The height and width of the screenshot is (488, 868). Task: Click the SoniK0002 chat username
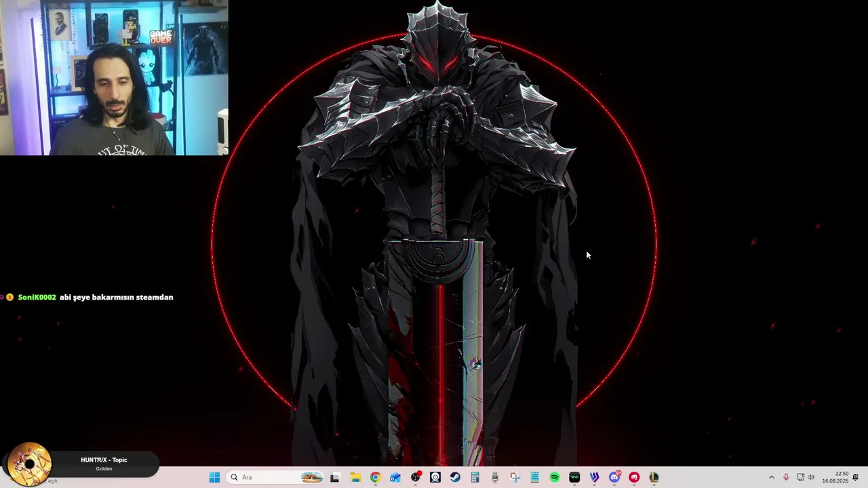point(37,298)
